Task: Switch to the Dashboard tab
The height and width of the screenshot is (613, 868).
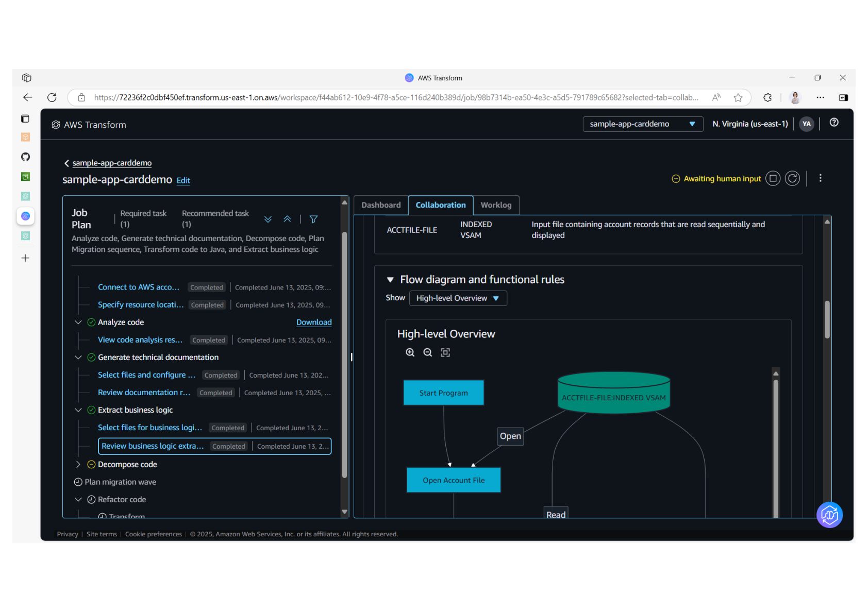Action: [x=381, y=205]
